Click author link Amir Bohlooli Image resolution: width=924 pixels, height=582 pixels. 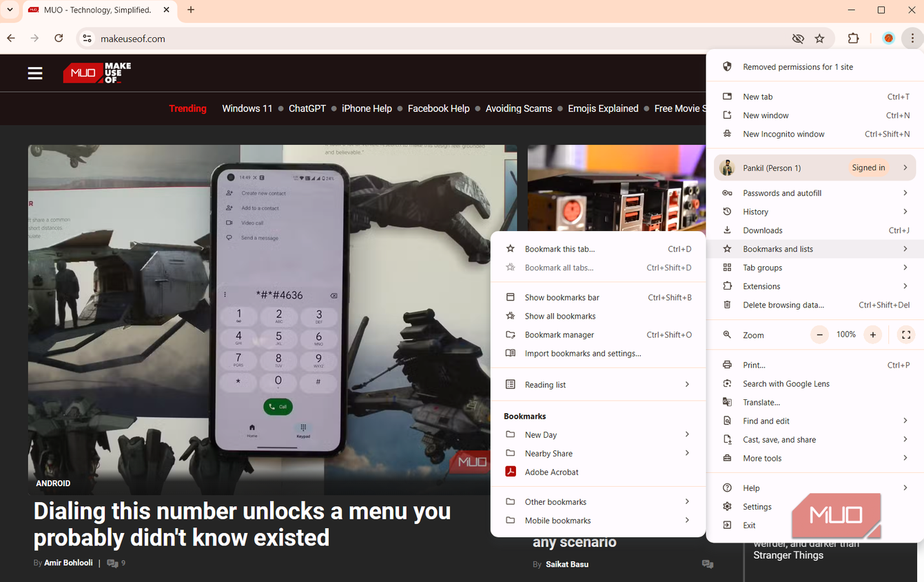(x=68, y=563)
